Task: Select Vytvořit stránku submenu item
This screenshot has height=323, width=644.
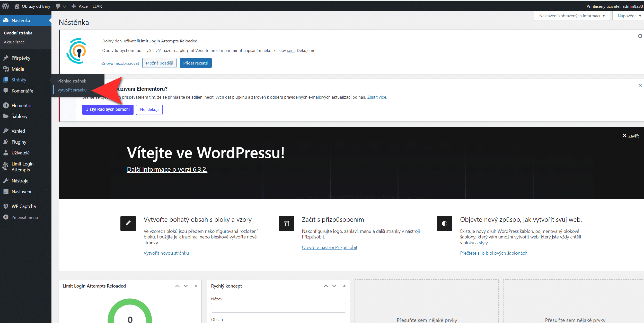Action: click(x=72, y=90)
